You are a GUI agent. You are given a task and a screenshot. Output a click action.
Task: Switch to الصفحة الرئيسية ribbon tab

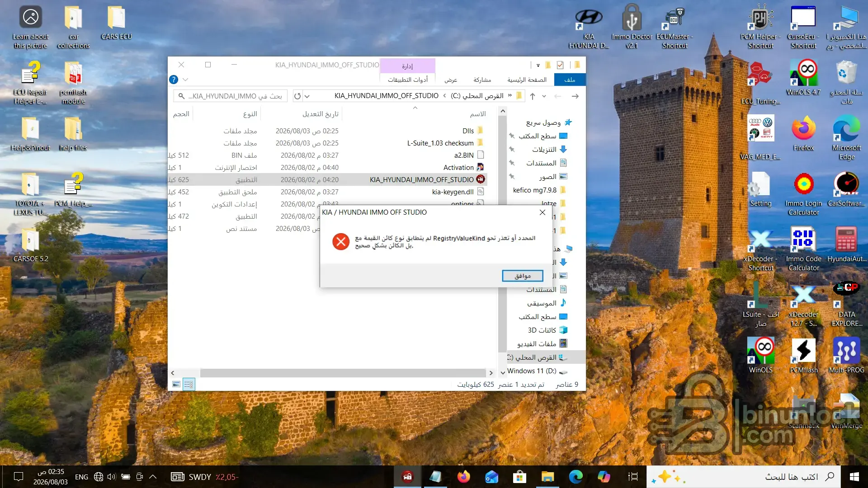527,80
